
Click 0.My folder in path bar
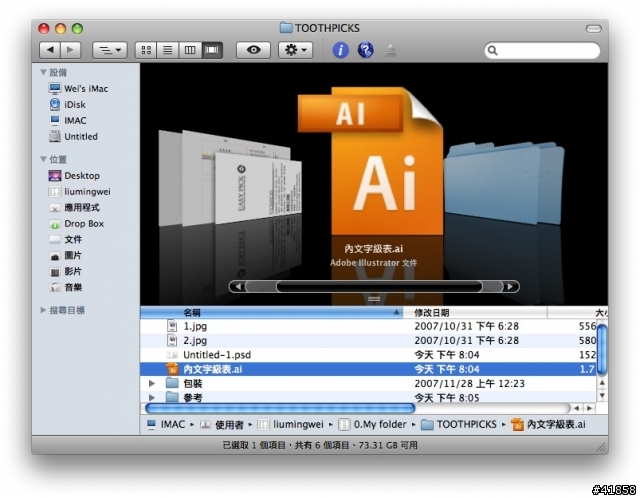(372, 425)
